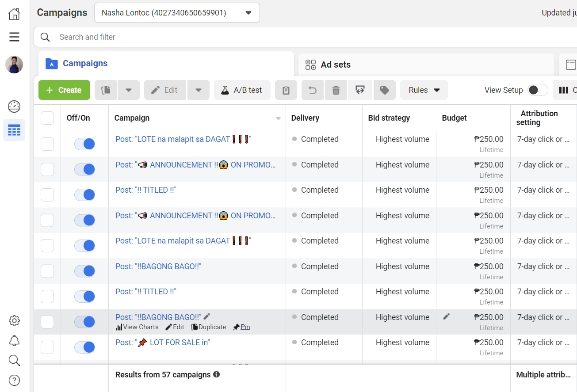Image resolution: width=577 pixels, height=392 pixels.
Task: Open the hamburger menu in sidebar
Action: (x=14, y=37)
